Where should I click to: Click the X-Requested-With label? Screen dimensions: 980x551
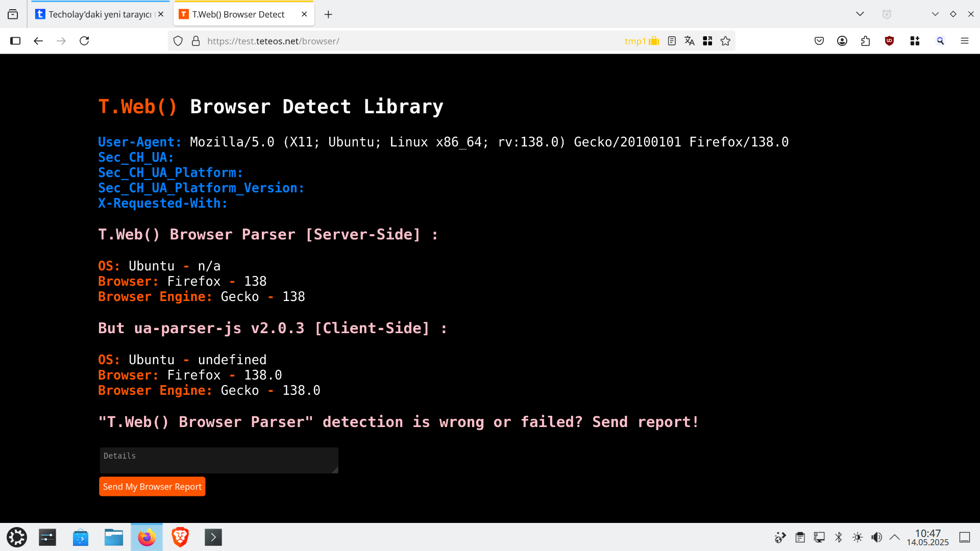[x=163, y=203]
